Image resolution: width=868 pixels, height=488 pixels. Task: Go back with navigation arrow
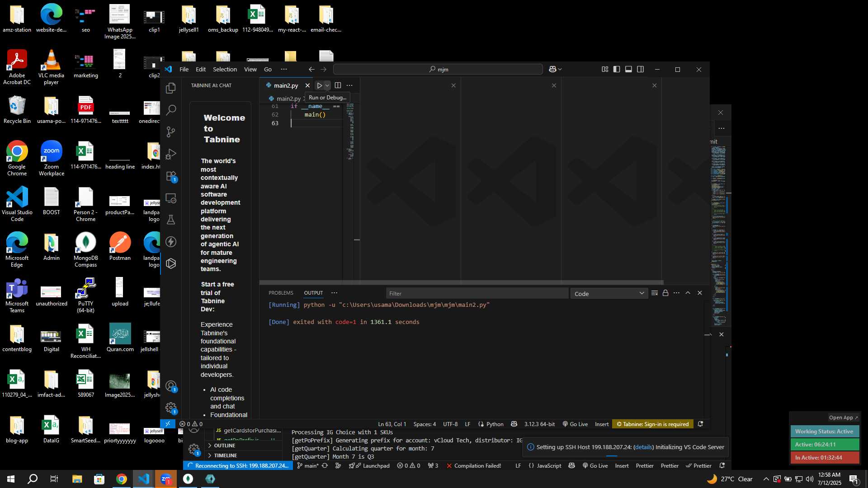(x=311, y=69)
